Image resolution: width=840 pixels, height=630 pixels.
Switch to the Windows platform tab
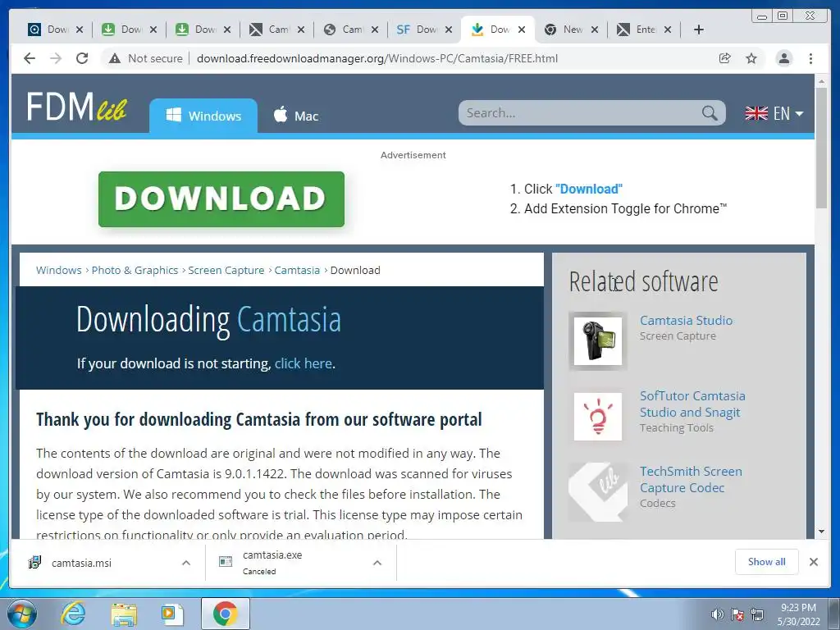click(x=203, y=116)
